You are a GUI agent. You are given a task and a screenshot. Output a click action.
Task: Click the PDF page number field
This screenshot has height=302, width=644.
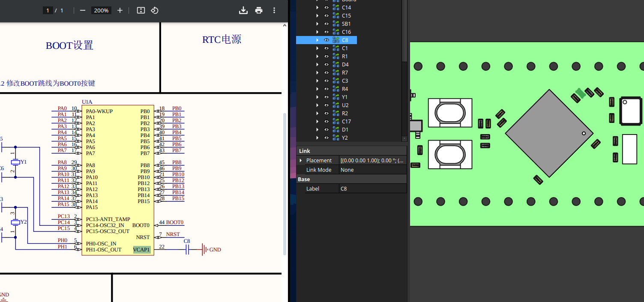[48, 10]
